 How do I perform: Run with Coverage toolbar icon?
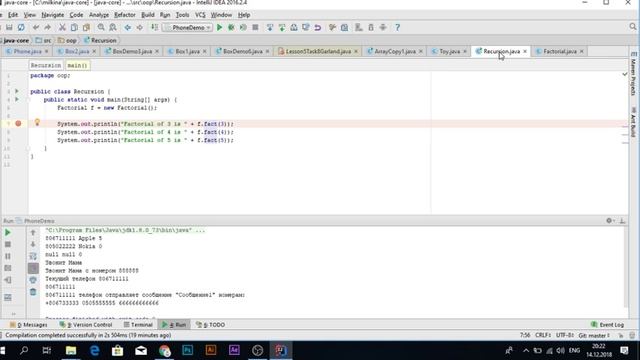pyautogui.click(x=243, y=27)
